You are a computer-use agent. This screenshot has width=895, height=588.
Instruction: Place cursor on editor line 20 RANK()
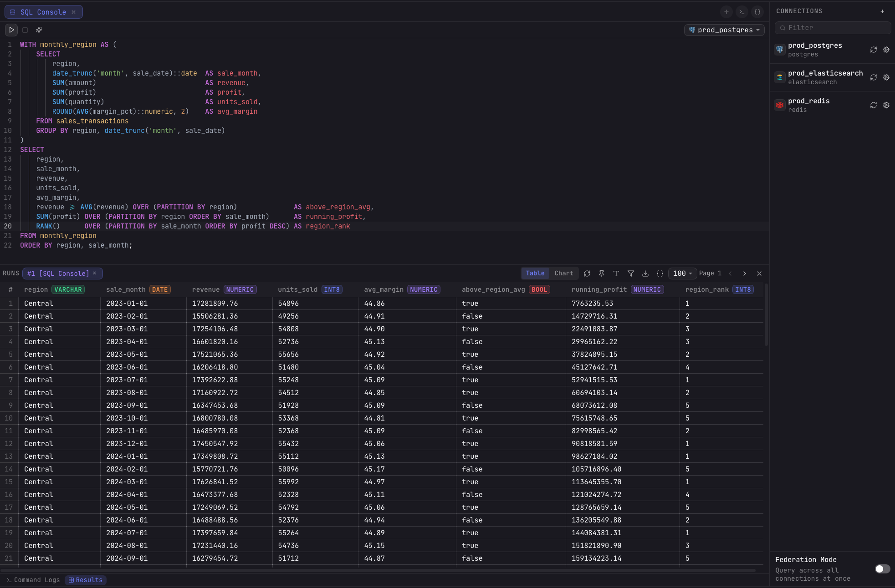point(48,226)
